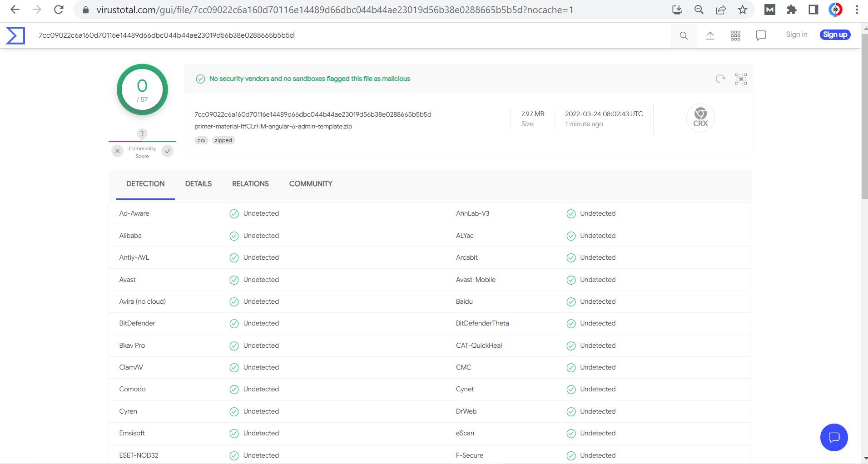Click the hash search input field
The height and width of the screenshot is (464, 868).
tap(351, 35)
